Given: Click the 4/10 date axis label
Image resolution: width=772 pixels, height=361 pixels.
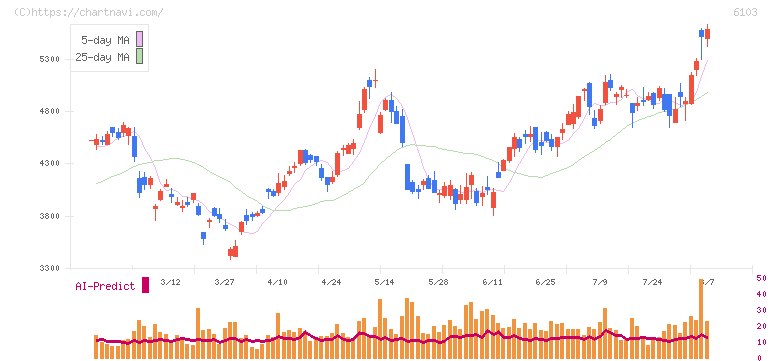Looking at the screenshot, I should point(277,282).
